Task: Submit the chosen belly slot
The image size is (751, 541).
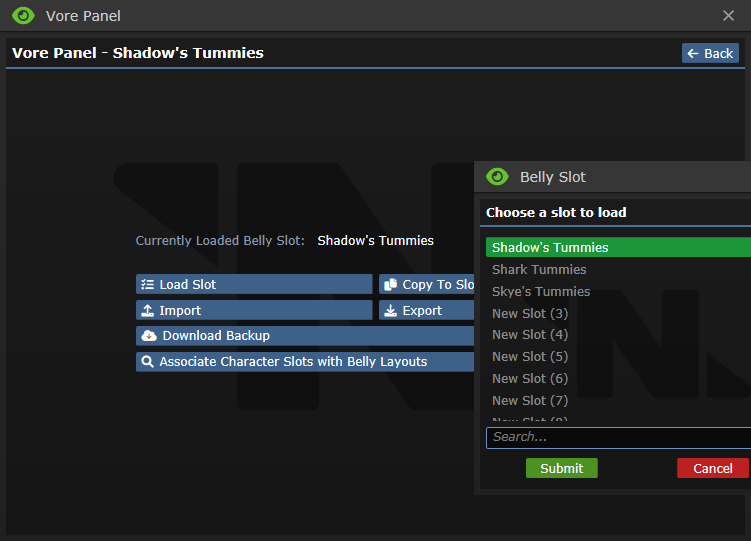Action: tap(562, 468)
